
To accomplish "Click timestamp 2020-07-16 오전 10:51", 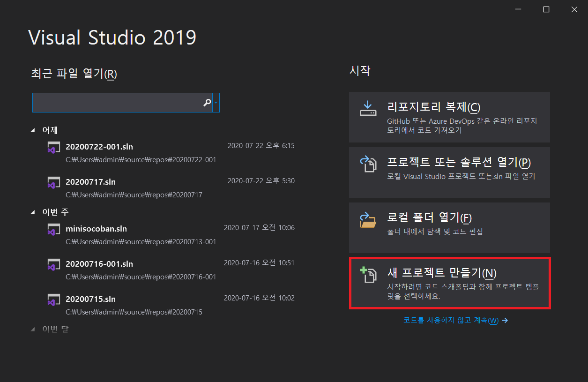I will (x=259, y=263).
